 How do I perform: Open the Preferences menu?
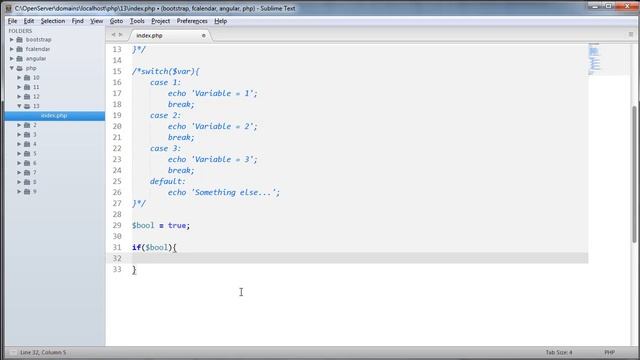pos(192,21)
